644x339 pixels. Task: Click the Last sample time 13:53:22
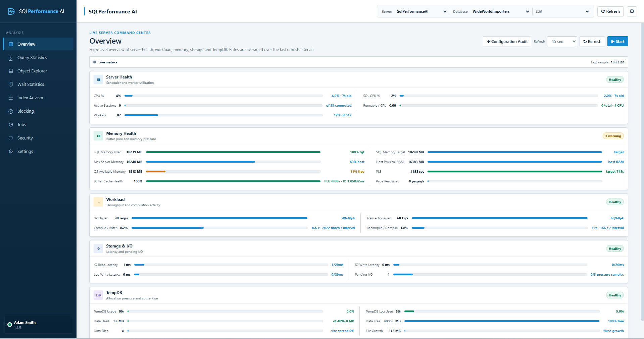coord(617,62)
